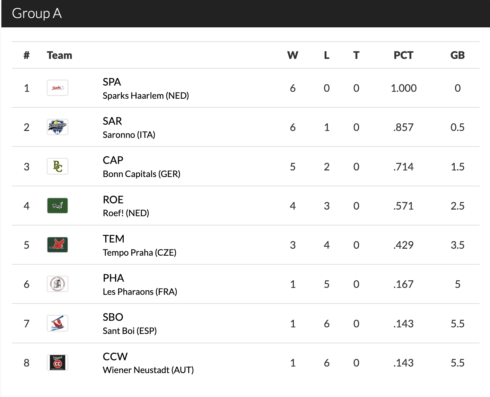Select the ROE abbreviation text
The image size is (490, 397).
tap(113, 200)
